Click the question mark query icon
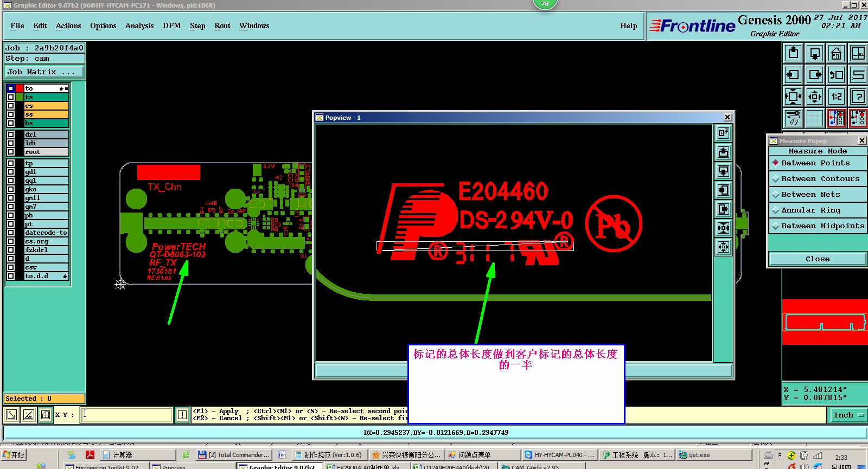Viewport: 868px width, 469px height. 858,97
